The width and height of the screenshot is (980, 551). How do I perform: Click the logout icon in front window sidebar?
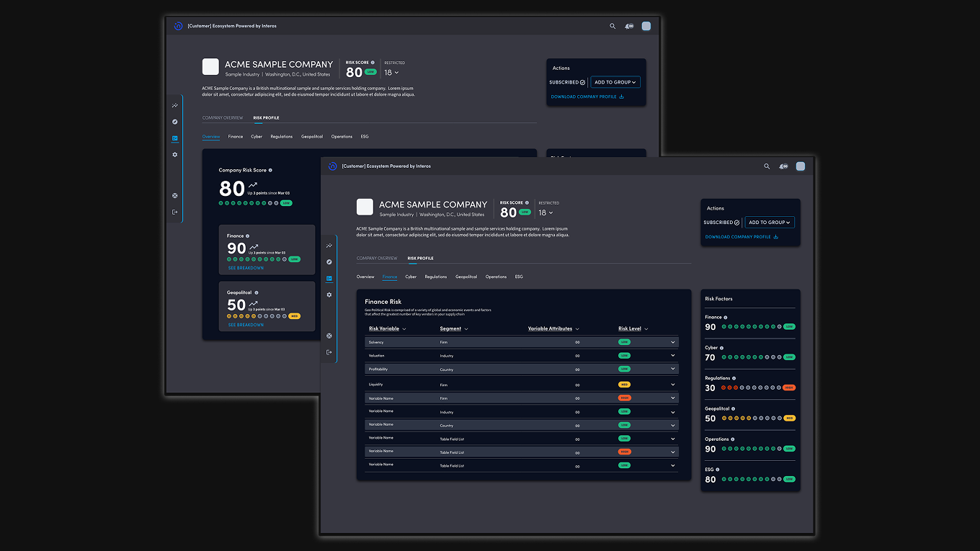pos(329,352)
